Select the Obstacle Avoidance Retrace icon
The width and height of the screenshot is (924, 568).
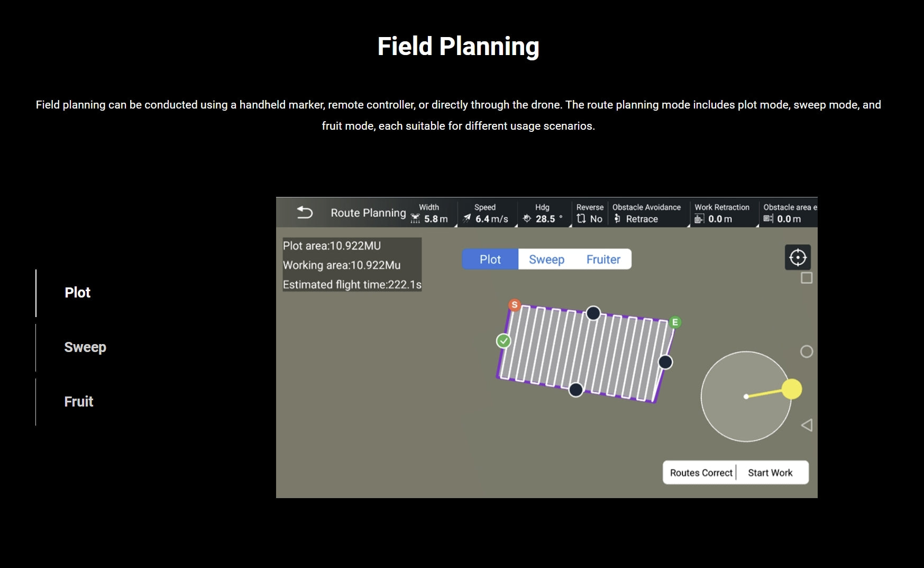617,218
